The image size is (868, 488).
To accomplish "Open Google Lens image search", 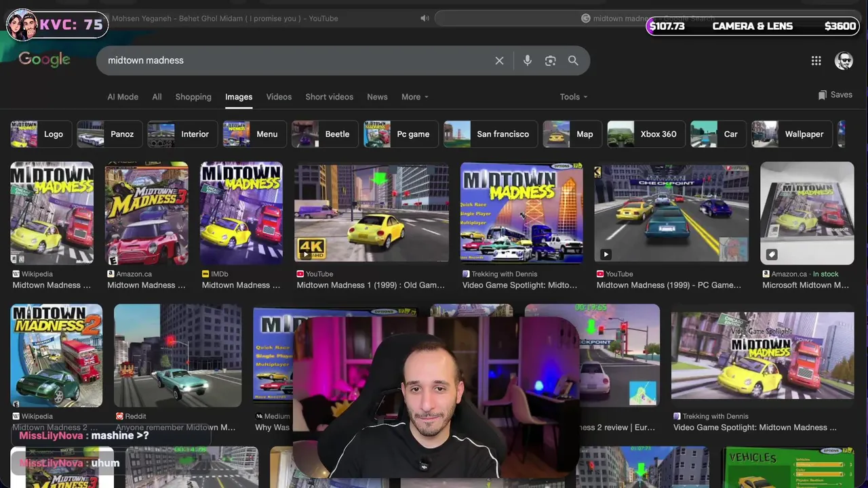I will point(550,60).
